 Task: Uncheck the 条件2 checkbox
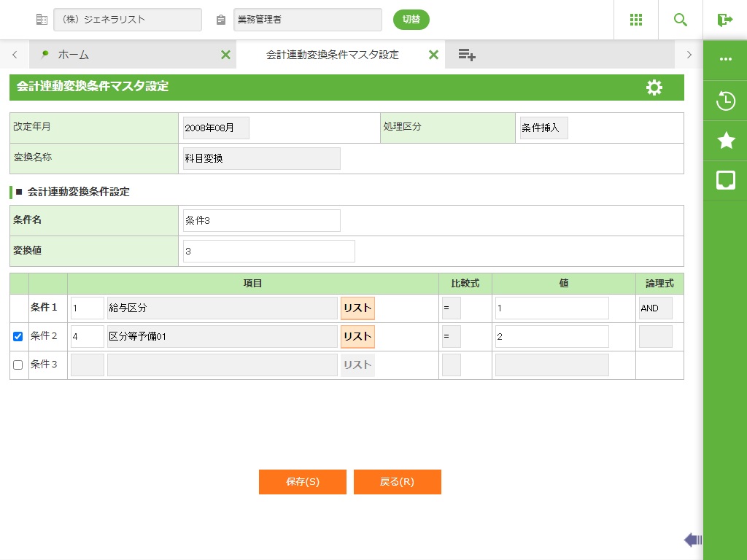(18, 336)
